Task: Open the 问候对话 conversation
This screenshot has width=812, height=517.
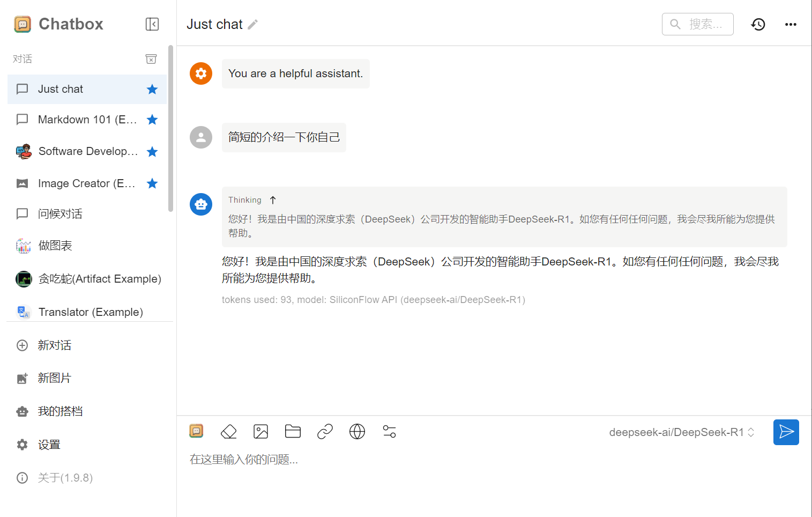Action: [87, 214]
